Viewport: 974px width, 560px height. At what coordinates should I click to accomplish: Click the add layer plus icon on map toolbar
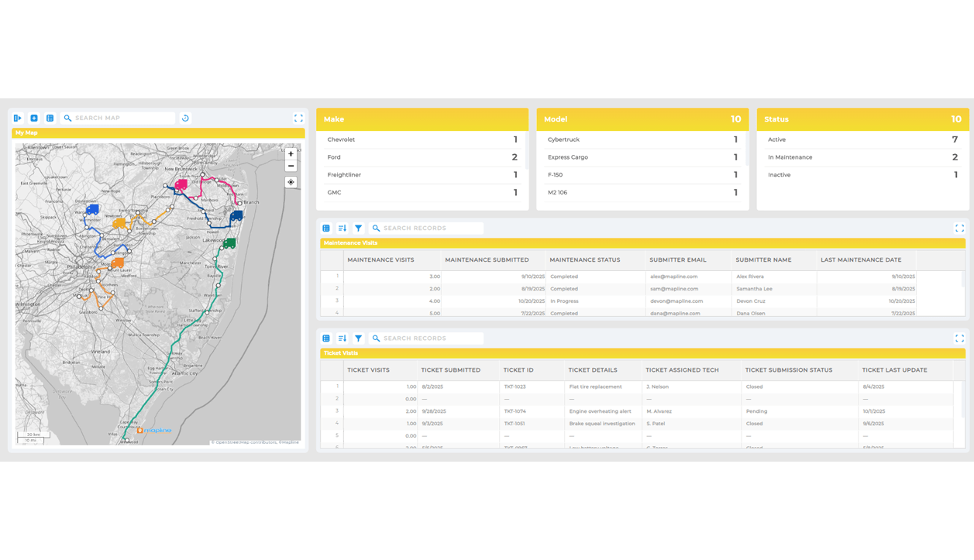pos(34,119)
